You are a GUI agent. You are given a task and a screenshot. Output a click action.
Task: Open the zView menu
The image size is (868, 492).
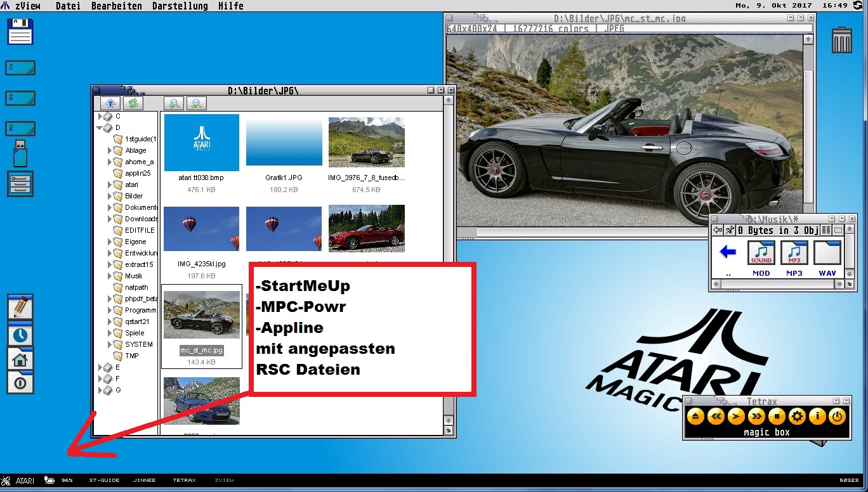tap(27, 6)
